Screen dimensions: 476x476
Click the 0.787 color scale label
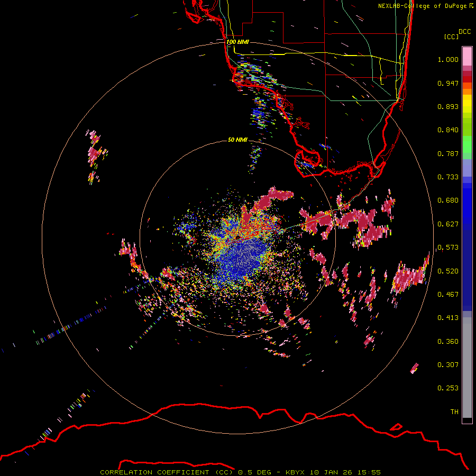[448, 153]
